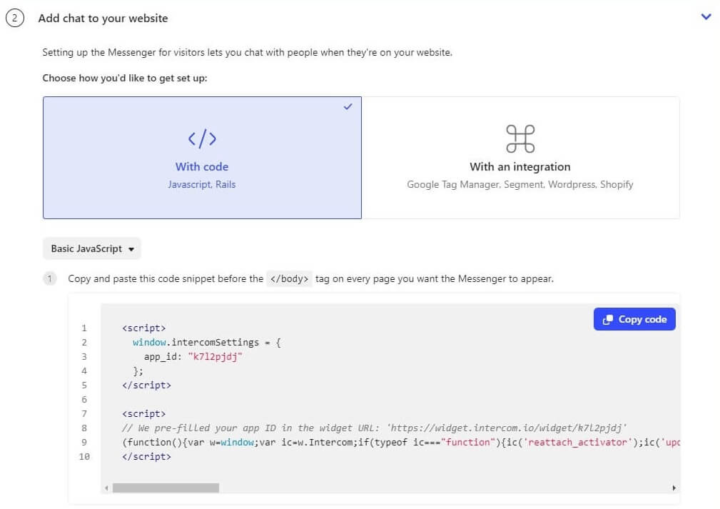Click the scrollbar left arrow

(106, 488)
